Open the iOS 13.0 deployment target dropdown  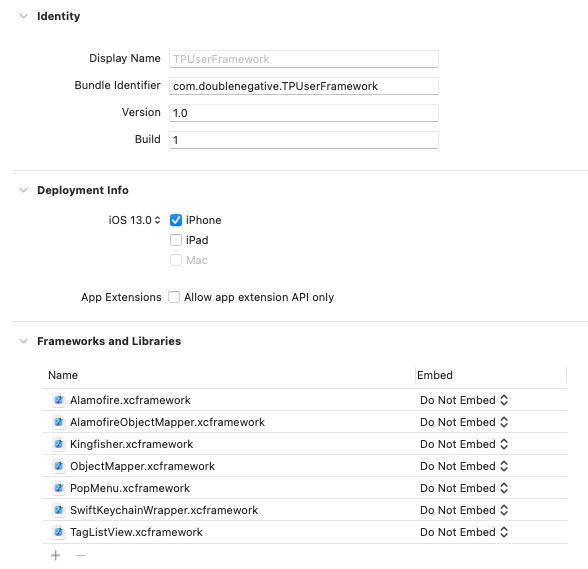point(134,220)
